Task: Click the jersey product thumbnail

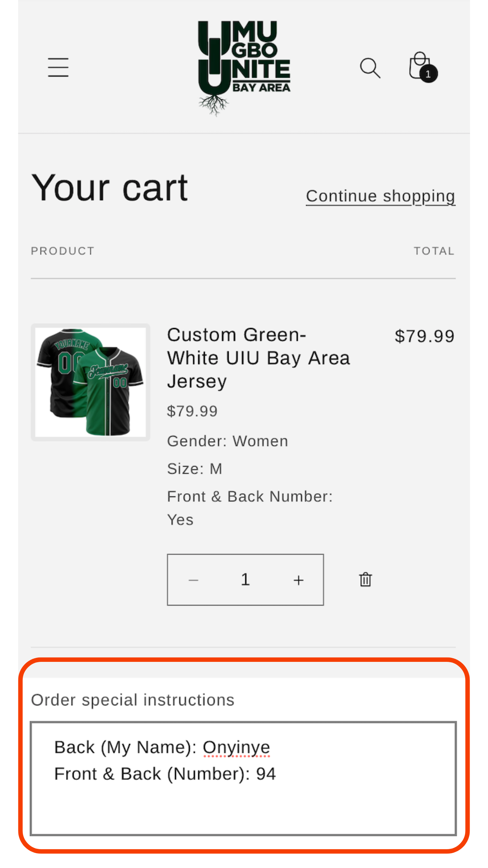Action: pyautogui.click(x=90, y=382)
